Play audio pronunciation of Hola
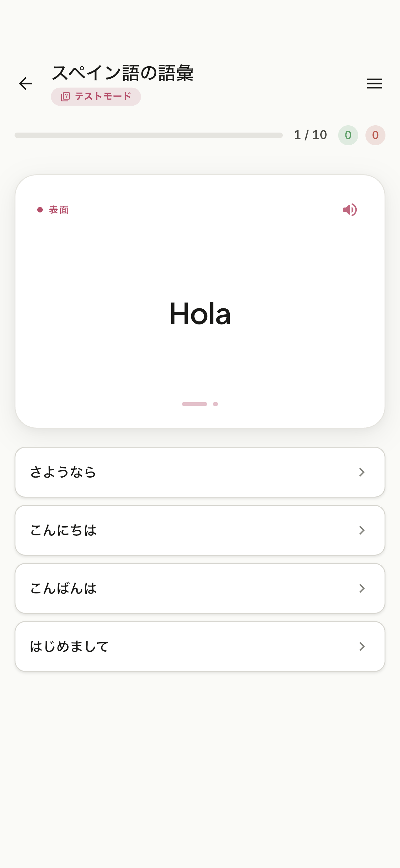This screenshot has width=400, height=868. 350,210
